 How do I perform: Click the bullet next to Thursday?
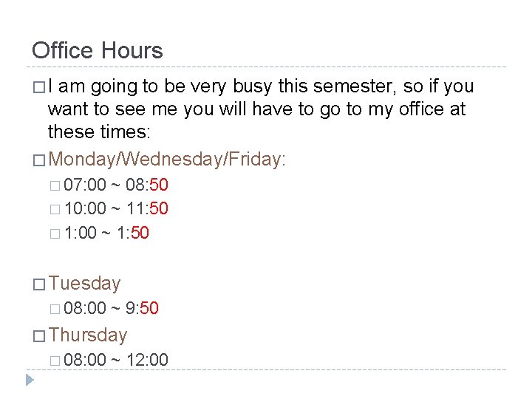pyautogui.click(x=38, y=335)
